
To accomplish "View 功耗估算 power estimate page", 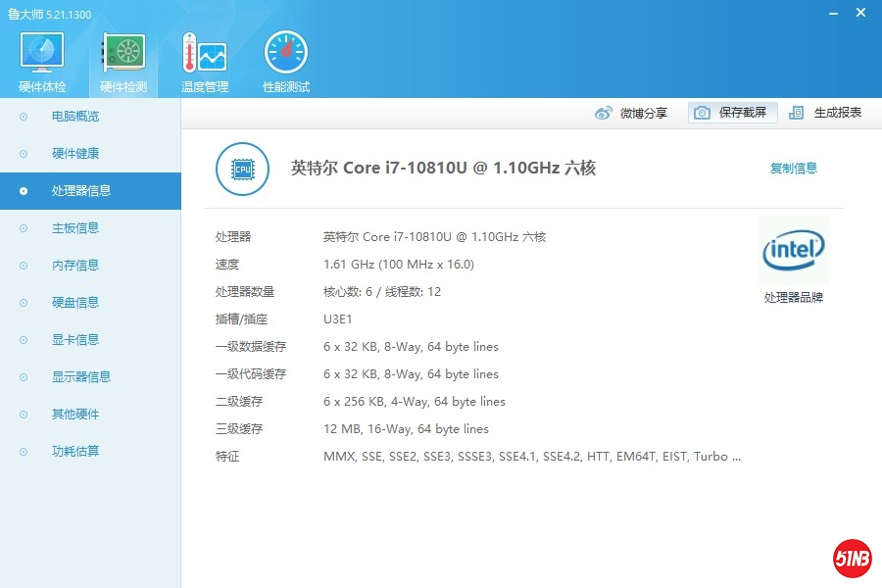I will pos(75,452).
